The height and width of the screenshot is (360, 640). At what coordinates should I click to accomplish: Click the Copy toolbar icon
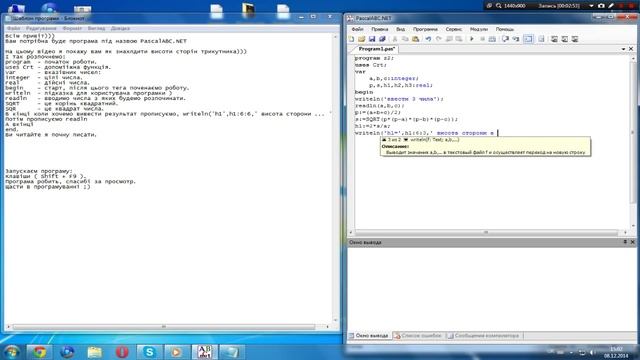tap(405, 39)
